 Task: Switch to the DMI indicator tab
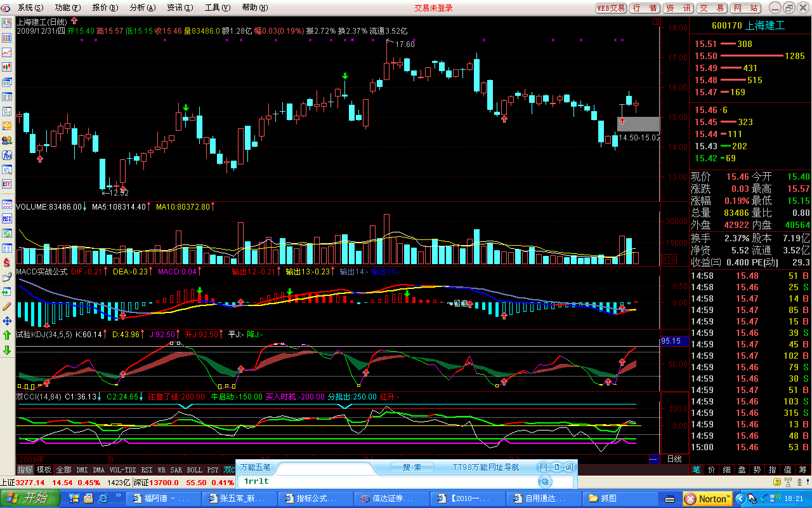coord(82,470)
